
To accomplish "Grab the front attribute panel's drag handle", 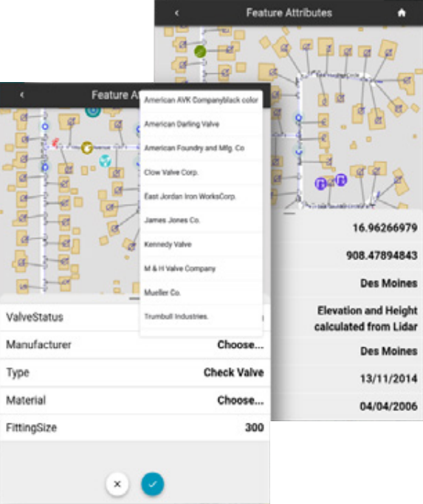I will pos(134,299).
